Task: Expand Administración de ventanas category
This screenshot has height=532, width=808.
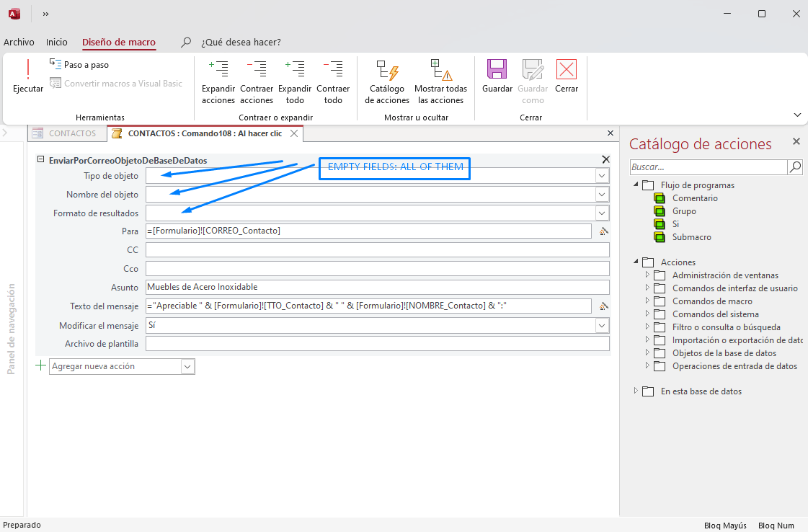Action: pyautogui.click(x=648, y=275)
